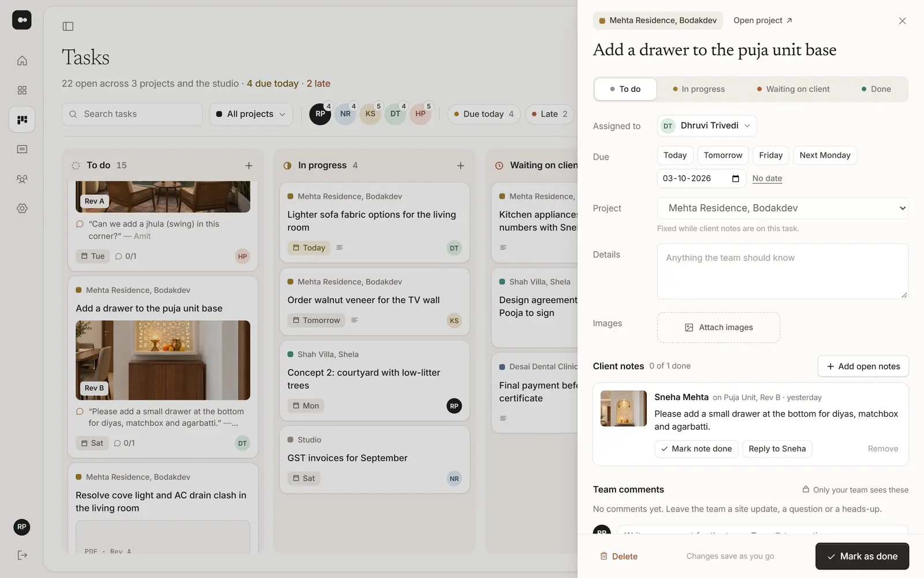Click Mark note done

696,449
